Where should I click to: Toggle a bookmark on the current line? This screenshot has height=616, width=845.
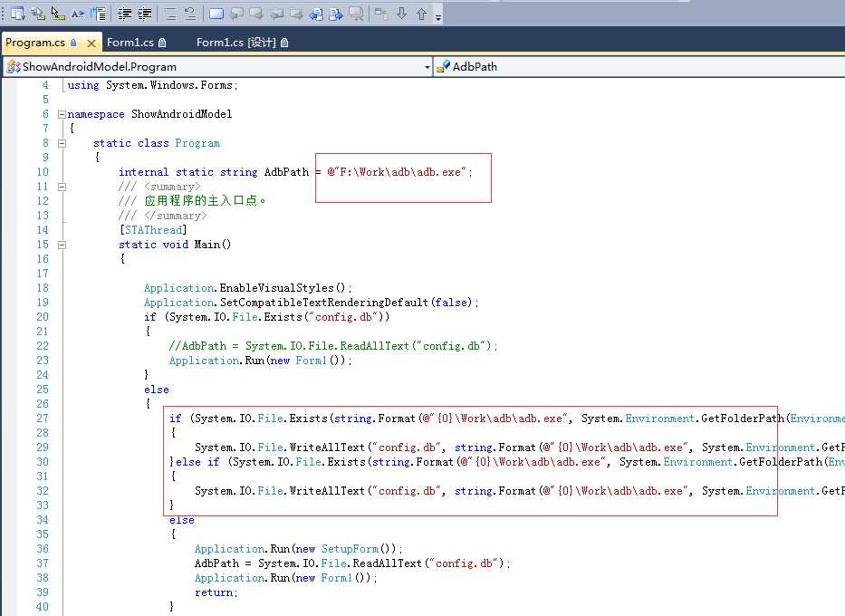click(216, 14)
